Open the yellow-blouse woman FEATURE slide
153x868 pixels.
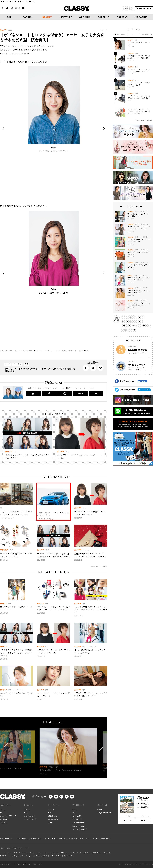[x=68, y=746]
